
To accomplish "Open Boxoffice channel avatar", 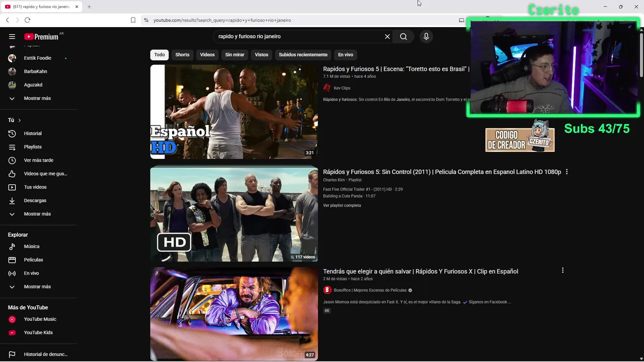I will 327,290.
